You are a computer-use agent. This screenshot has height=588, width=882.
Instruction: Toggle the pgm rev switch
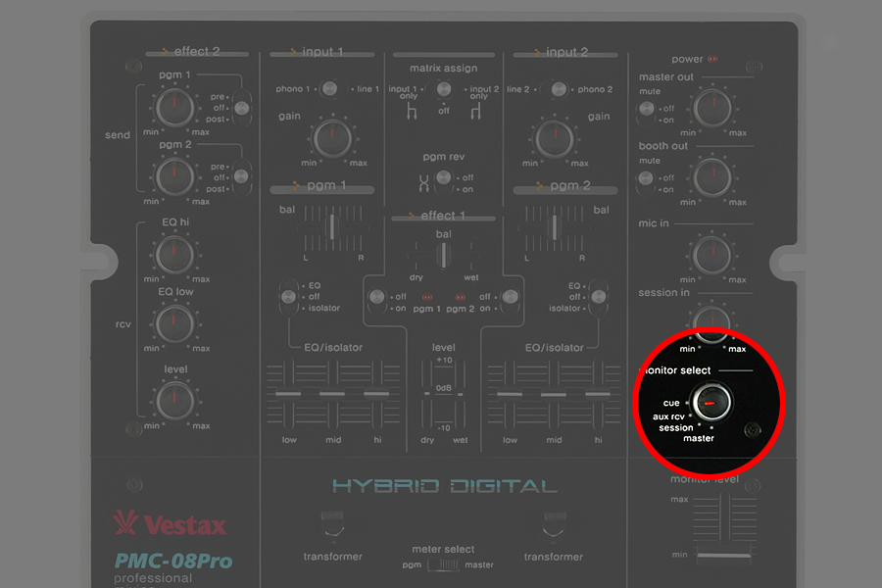click(444, 177)
